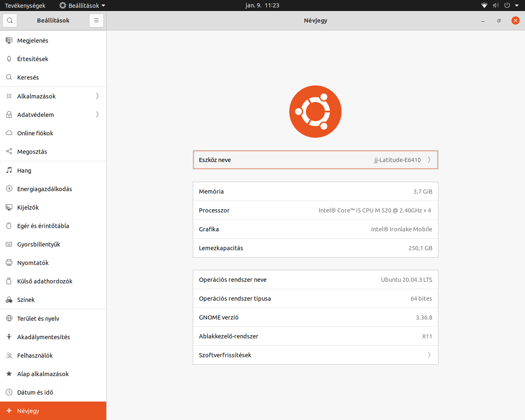525x420 pixels.
Task: Click the Adatvédelem lock icon
Action: tap(9, 114)
